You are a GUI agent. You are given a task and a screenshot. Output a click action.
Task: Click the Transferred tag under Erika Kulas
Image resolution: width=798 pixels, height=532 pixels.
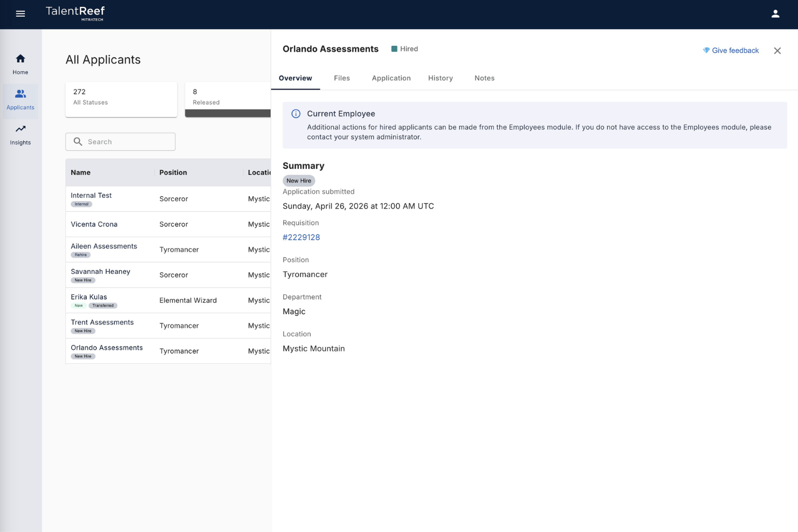[x=102, y=306]
